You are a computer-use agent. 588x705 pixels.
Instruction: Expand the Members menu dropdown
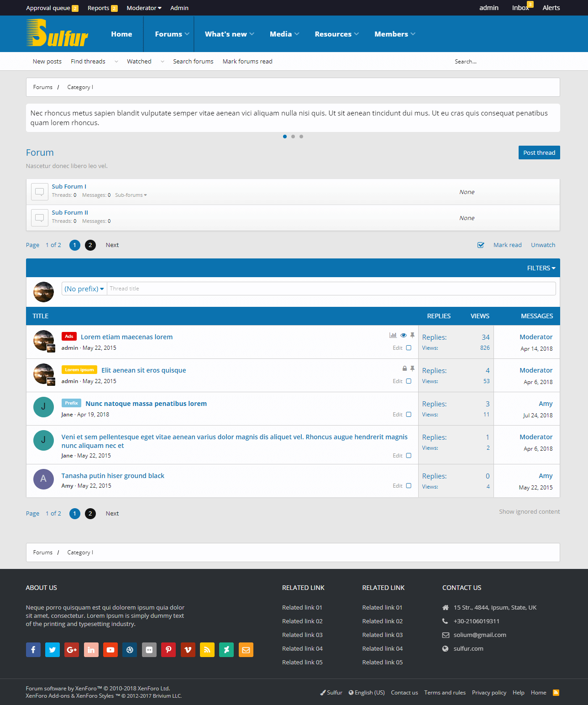pyautogui.click(x=413, y=34)
